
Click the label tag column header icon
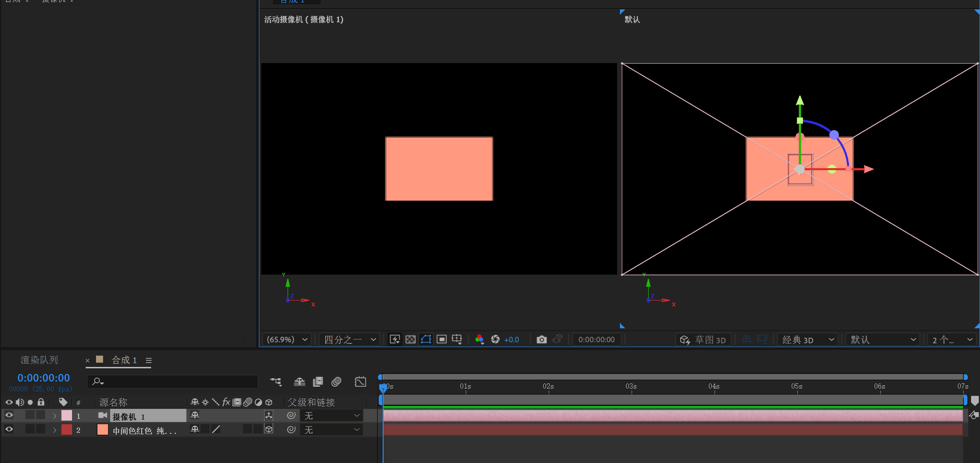(63, 402)
